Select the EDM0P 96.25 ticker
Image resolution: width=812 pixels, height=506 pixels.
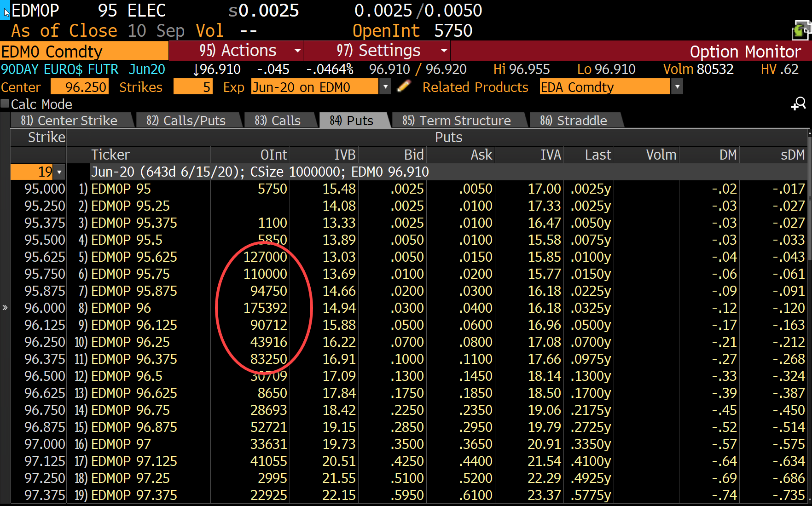point(130,342)
